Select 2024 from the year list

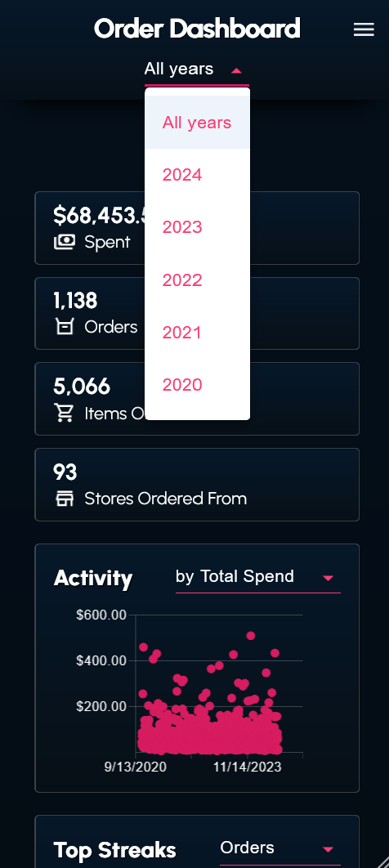point(197,175)
